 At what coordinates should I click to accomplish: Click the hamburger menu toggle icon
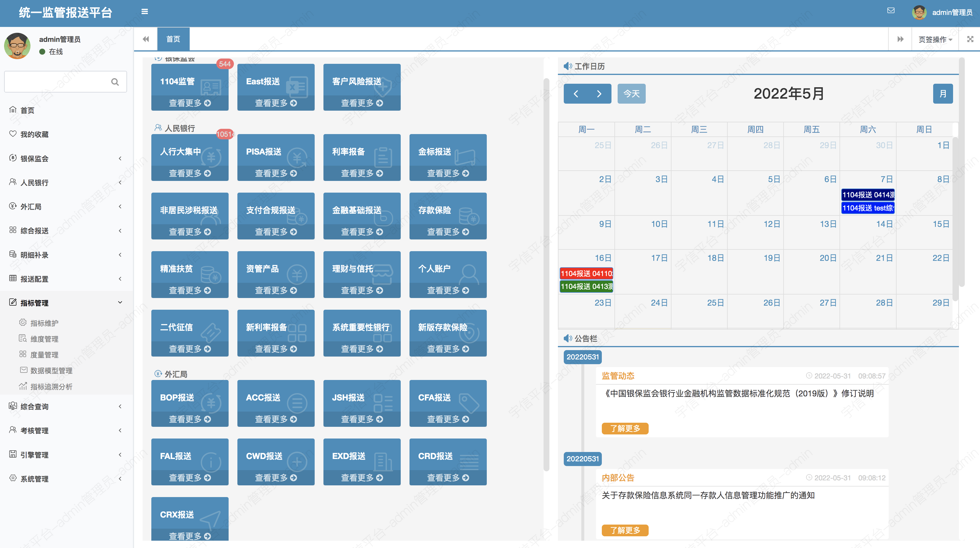[145, 12]
